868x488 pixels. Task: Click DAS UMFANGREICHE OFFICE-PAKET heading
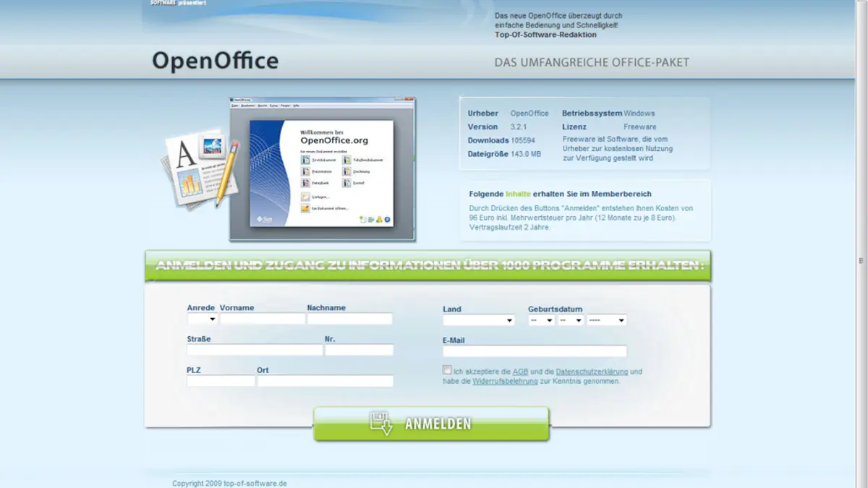click(x=592, y=63)
